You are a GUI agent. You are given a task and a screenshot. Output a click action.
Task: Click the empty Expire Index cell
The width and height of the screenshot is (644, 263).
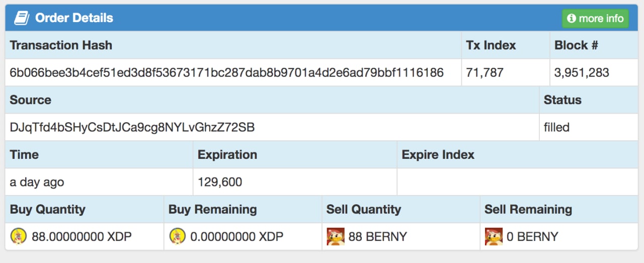[x=518, y=182]
